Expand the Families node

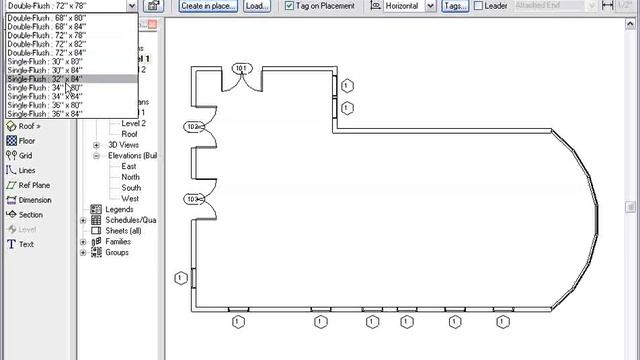(x=83, y=242)
